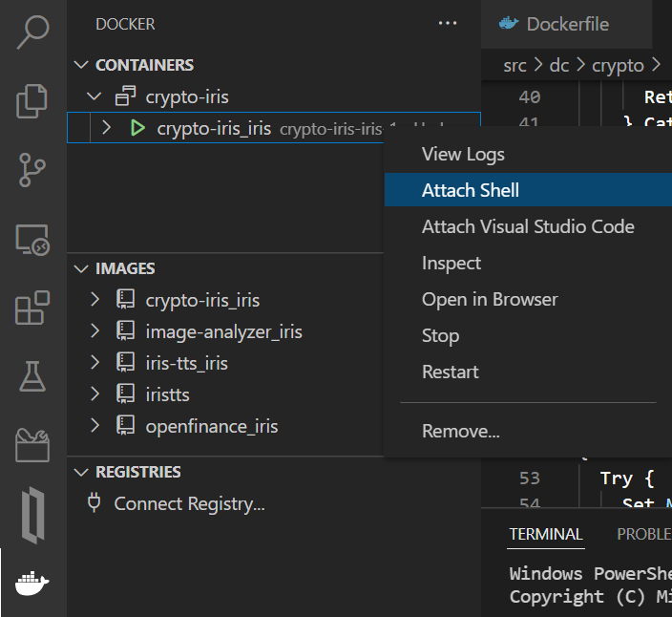Choose Attach Shell from context menu
The width and height of the screenshot is (672, 617).
(528, 190)
